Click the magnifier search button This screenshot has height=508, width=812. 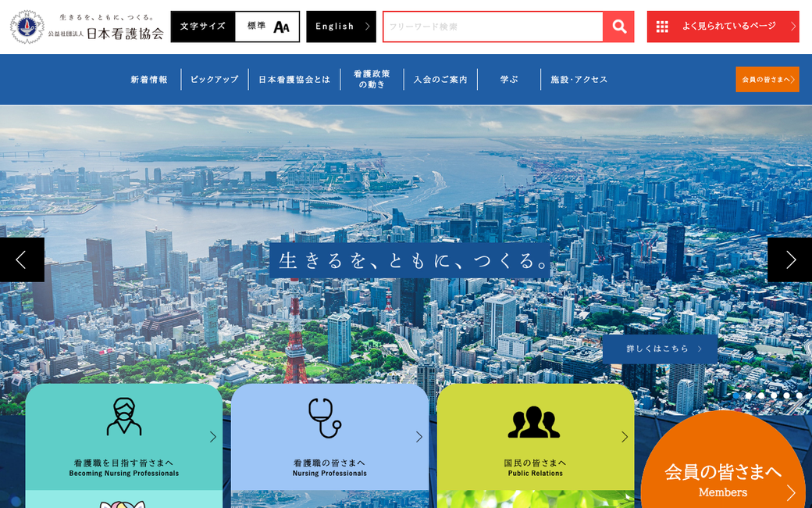619,27
